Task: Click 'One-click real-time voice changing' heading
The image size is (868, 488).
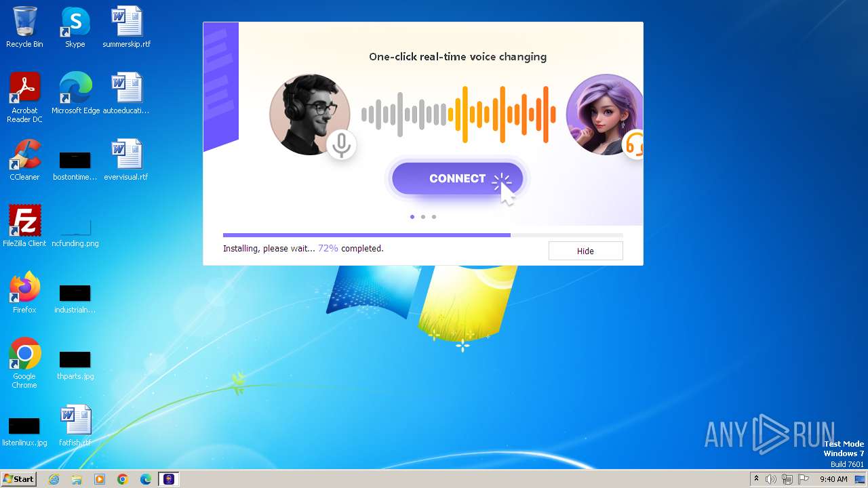Action: point(458,57)
